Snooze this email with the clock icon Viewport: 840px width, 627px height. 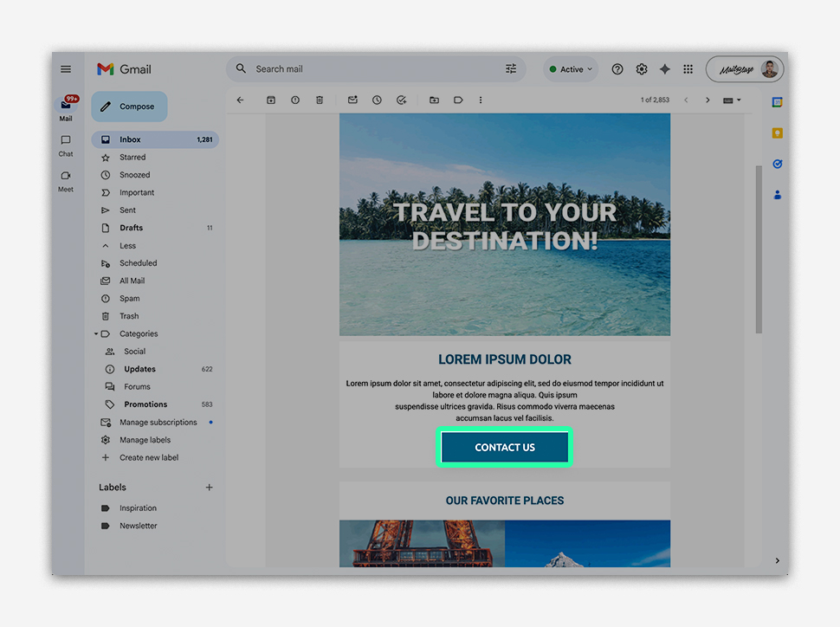377,100
